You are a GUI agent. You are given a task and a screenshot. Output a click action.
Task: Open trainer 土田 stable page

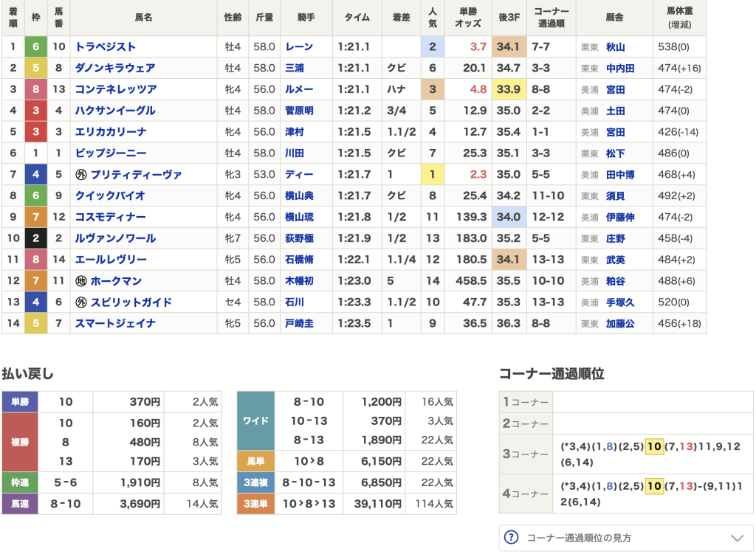615,111
